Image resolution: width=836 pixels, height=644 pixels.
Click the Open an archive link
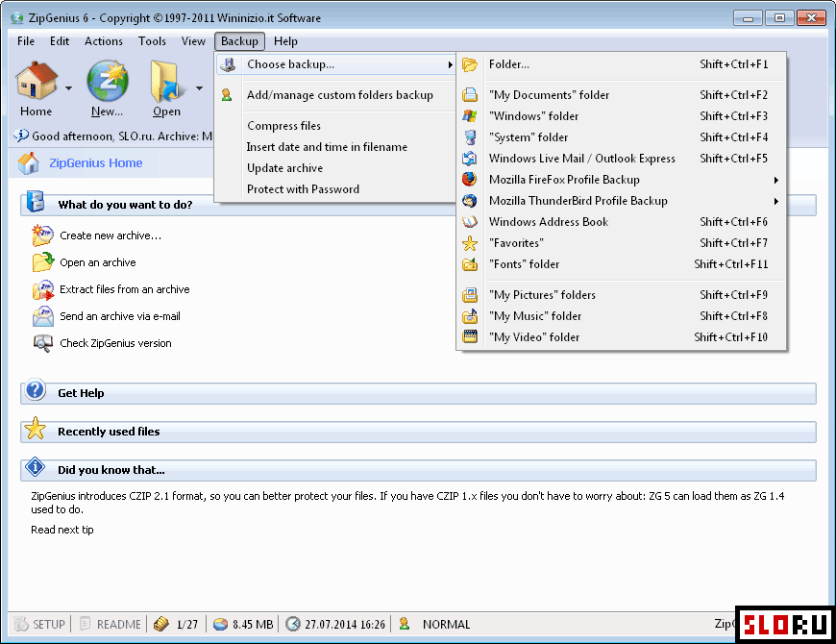[x=98, y=262]
